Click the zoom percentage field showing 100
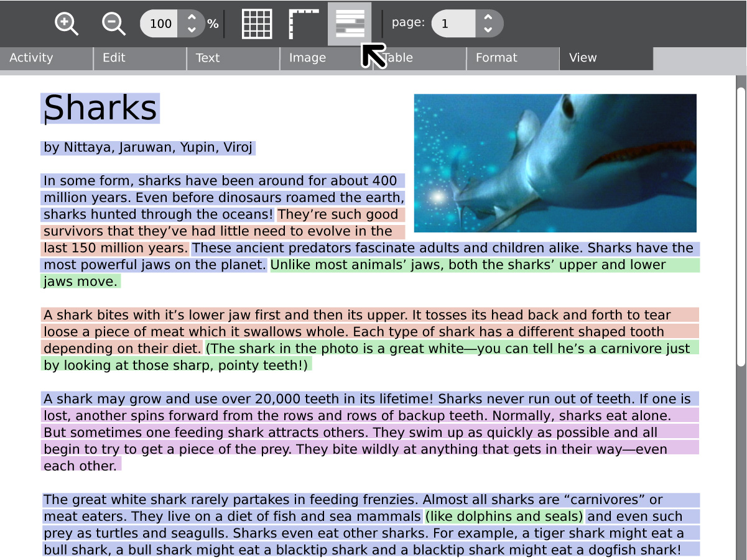The width and height of the screenshot is (747, 560). click(160, 24)
